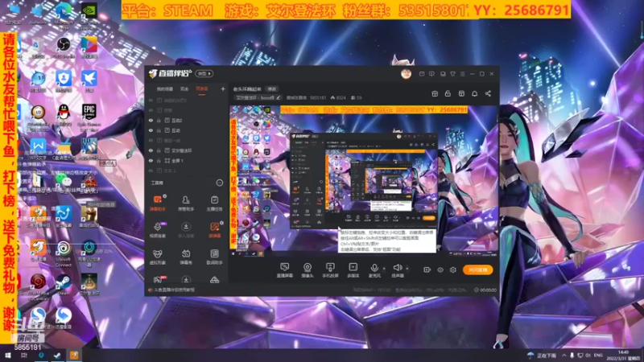Image resolution: width=644 pixels, height=362 pixels.
Task: Open the 视频连麦 tool in the toolbox
Action: coord(157,230)
